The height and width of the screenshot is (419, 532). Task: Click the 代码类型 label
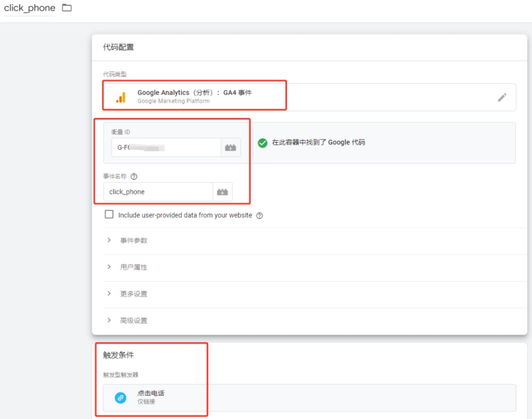point(114,74)
